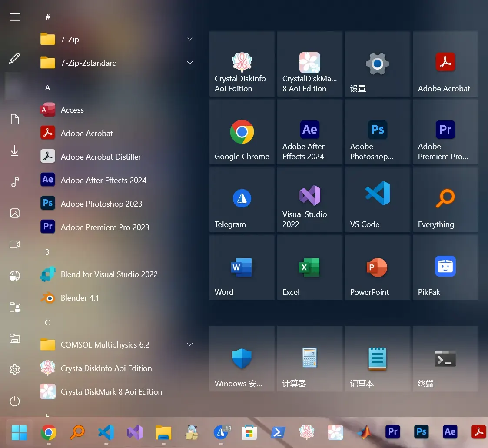
Task: Open CrystalDiskInfo Aoi Edition tile
Action: click(x=242, y=64)
